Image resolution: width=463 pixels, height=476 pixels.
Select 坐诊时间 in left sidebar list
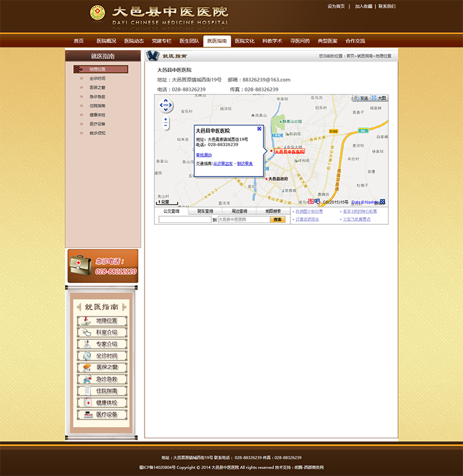point(98,78)
